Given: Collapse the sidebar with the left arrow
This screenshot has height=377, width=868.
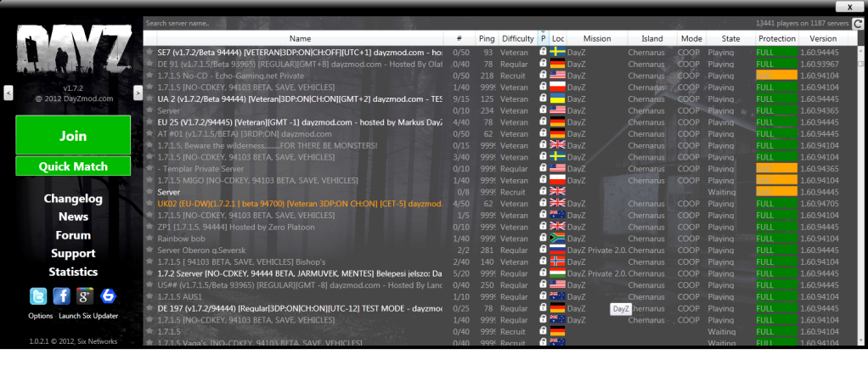Looking at the screenshot, I should point(8,92).
